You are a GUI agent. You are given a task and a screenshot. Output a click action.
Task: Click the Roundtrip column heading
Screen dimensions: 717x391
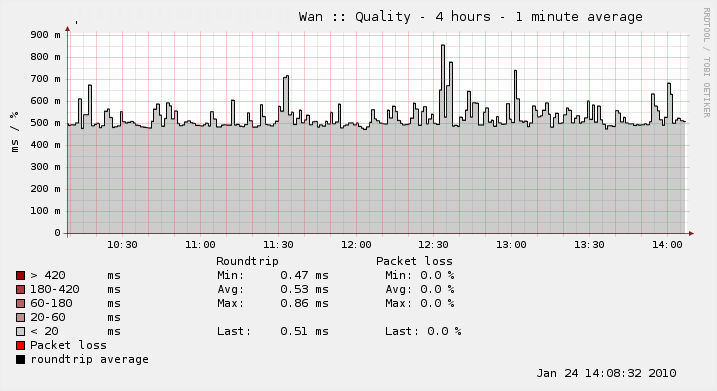pos(247,261)
